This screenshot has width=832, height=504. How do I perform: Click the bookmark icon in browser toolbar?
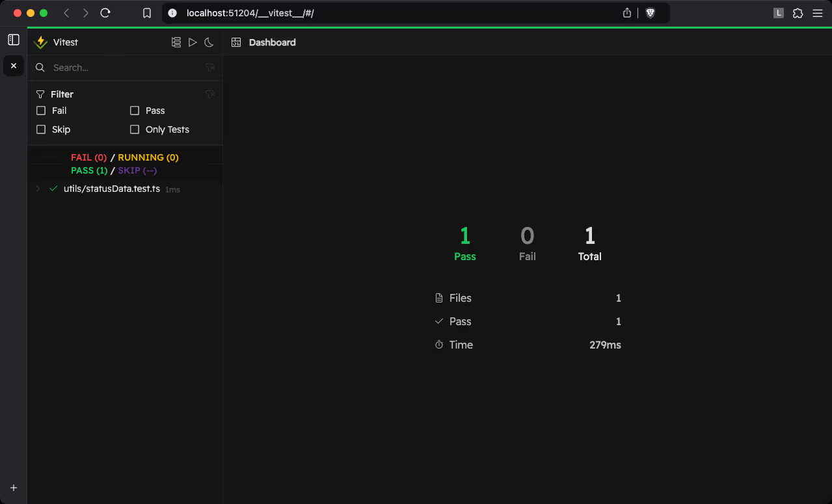click(x=147, y=13)
